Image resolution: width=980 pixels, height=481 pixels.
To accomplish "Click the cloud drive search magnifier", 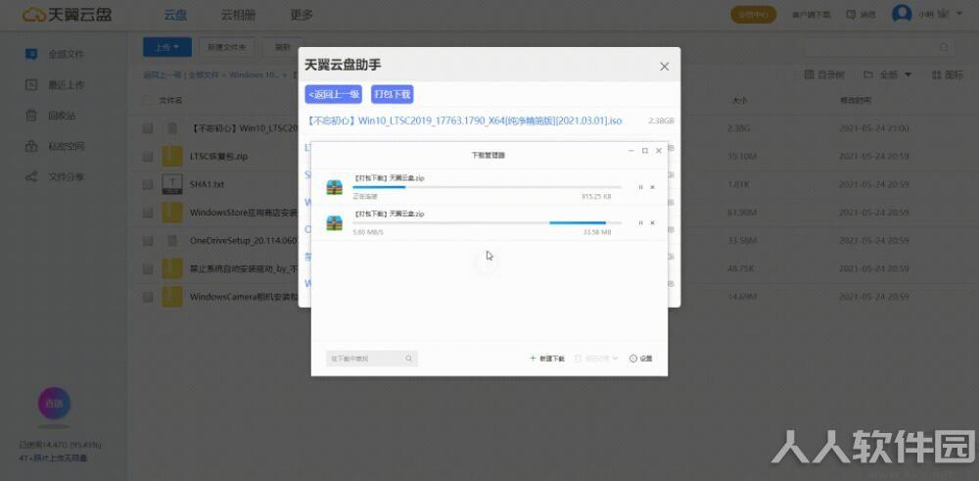I will pos(944,47).
